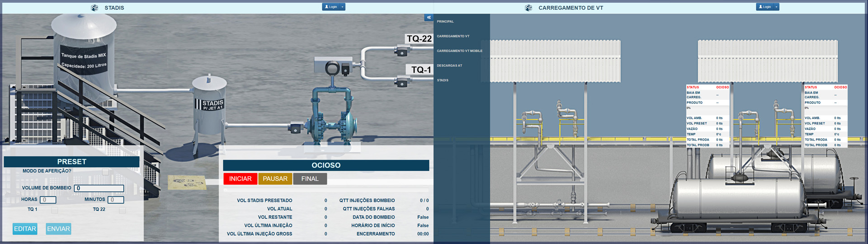Click the TQ-1 valve icon
The image size is (868, 244).
[401, 83]
